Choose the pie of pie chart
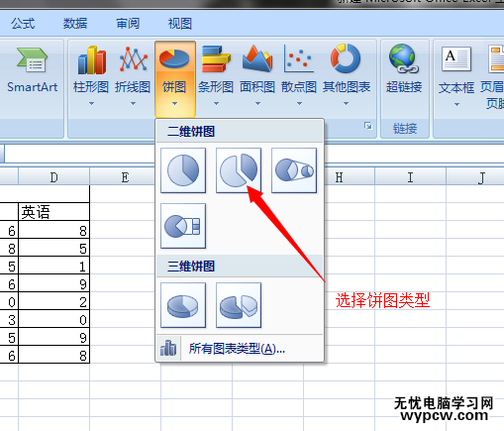Image resolution: width=504 pixels, height=431 pixels. [294, 170]
